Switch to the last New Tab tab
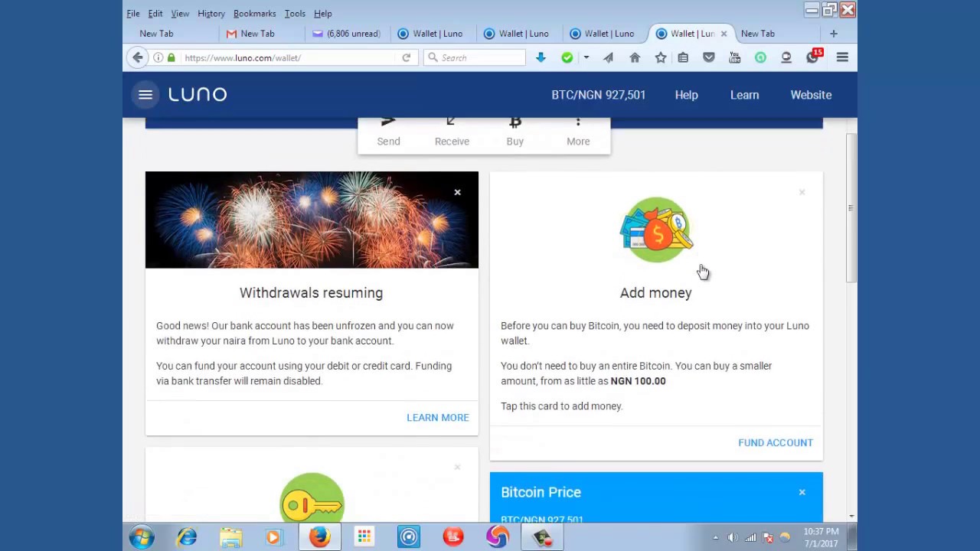980x551 pixels. pyautogui.click(x=773, y=34)
